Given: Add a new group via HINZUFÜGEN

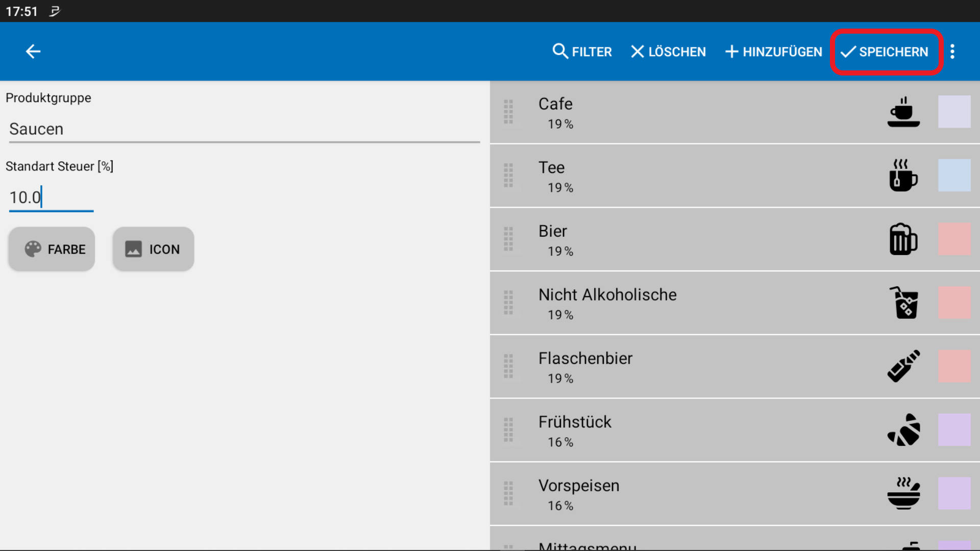Looking at the screenshot, I should (773, 52).
